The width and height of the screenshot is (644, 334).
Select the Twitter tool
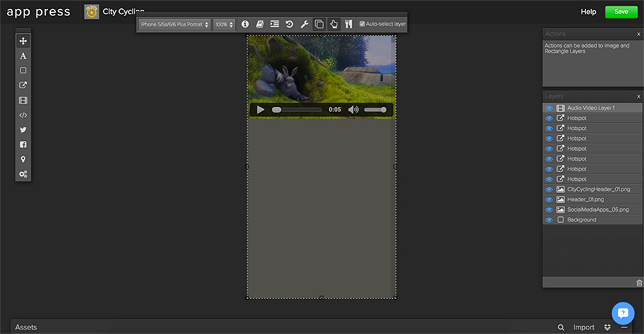click(x=23, y=129)
